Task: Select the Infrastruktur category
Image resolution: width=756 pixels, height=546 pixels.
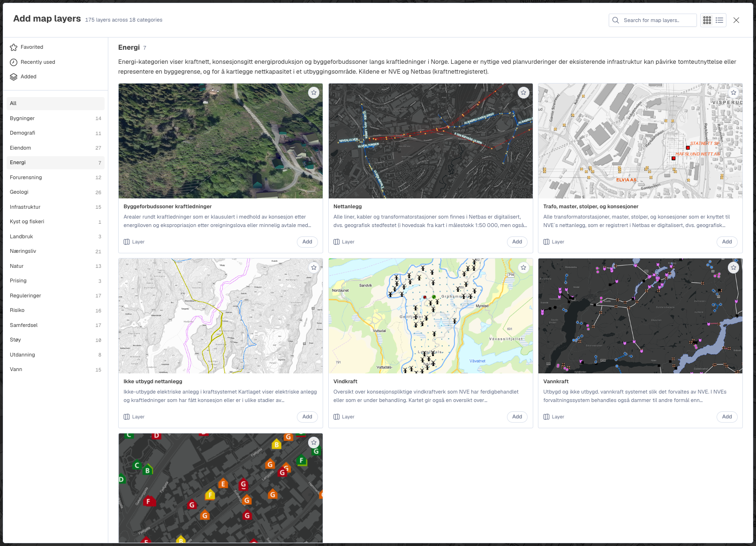Action: tap(55, 207)
